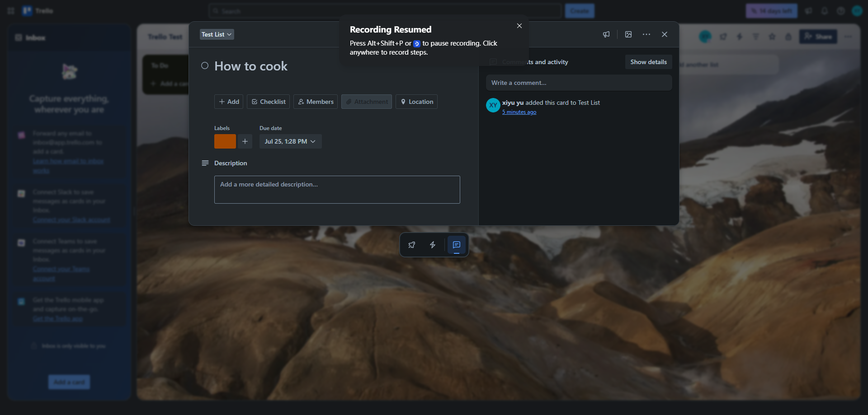Open the Test List dropdown in card header
The height and width of the screenshot is (415, 868).
(x=217, y=34)
